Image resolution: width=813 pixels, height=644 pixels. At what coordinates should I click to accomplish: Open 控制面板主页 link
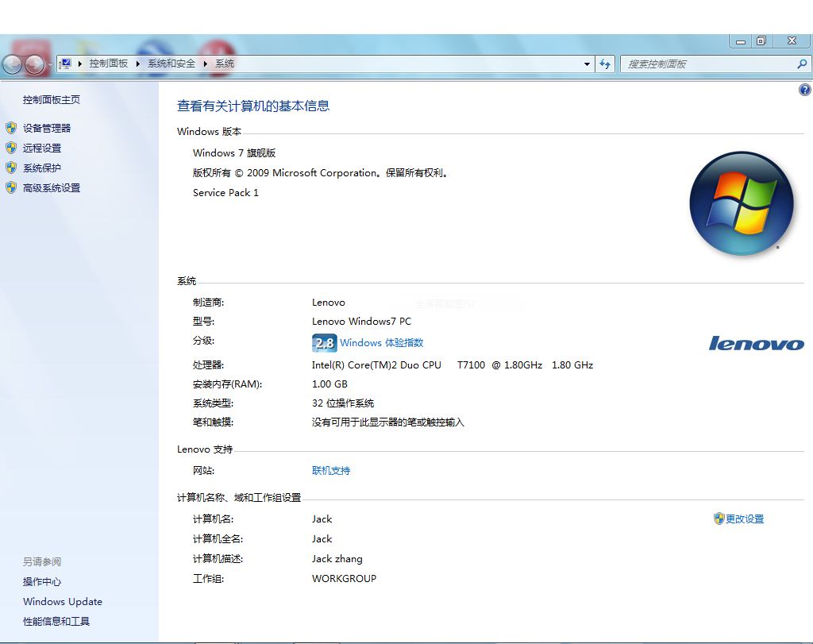click(x=52, y=99)
